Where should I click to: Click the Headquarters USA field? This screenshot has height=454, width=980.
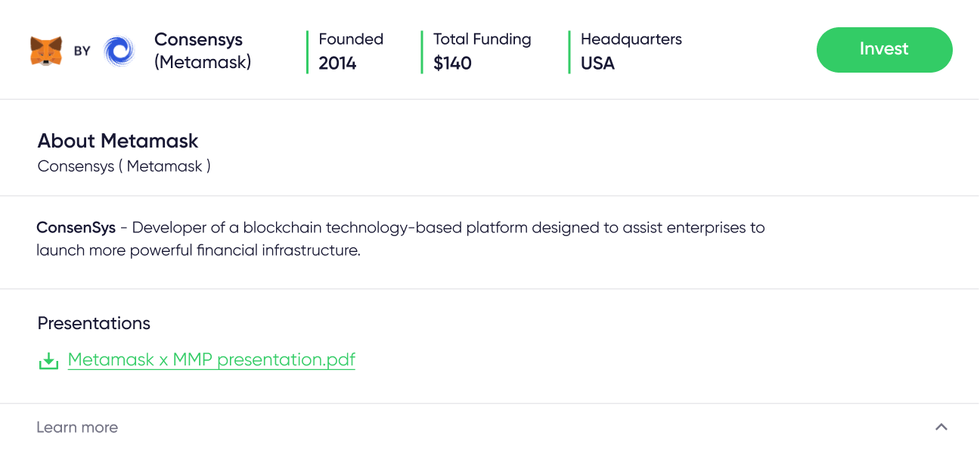click(631, 51)
